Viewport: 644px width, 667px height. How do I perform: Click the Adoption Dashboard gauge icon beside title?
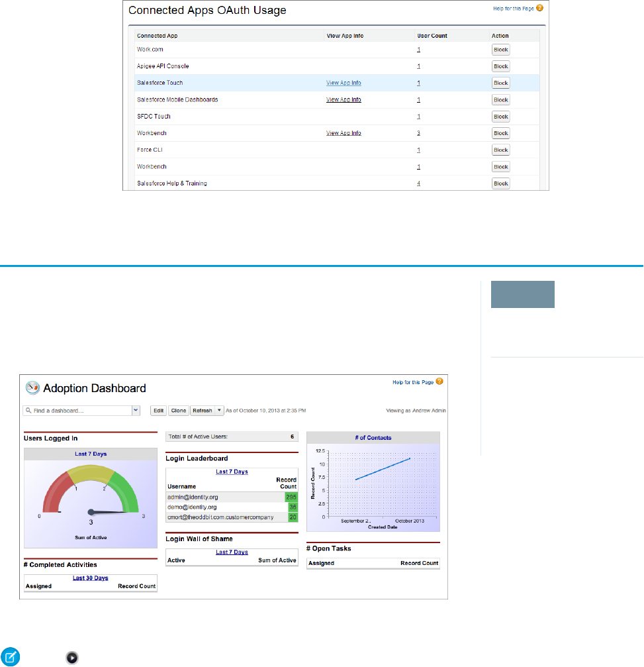(x=32, y=388)
